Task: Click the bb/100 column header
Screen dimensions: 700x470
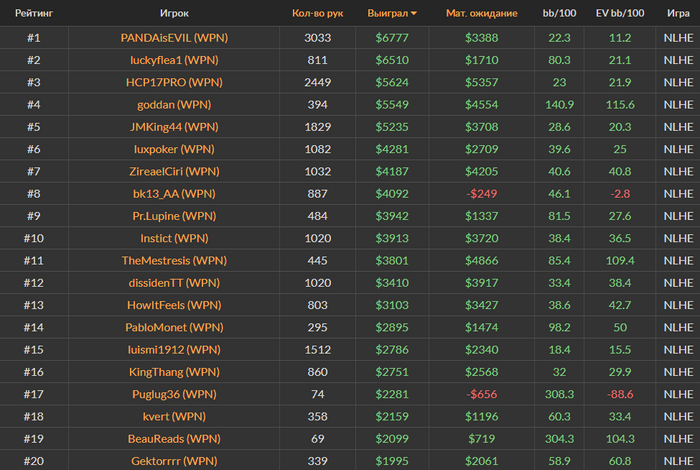Action: click(x=559, y=13)
